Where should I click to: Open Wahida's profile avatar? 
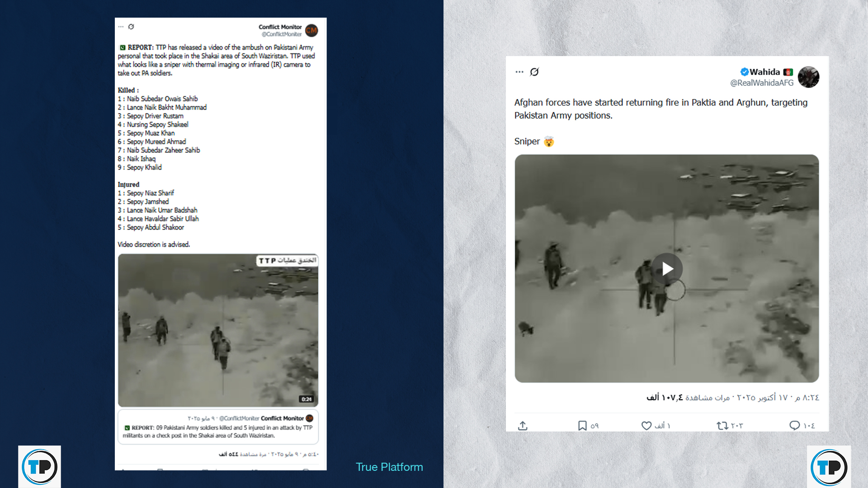808,77
